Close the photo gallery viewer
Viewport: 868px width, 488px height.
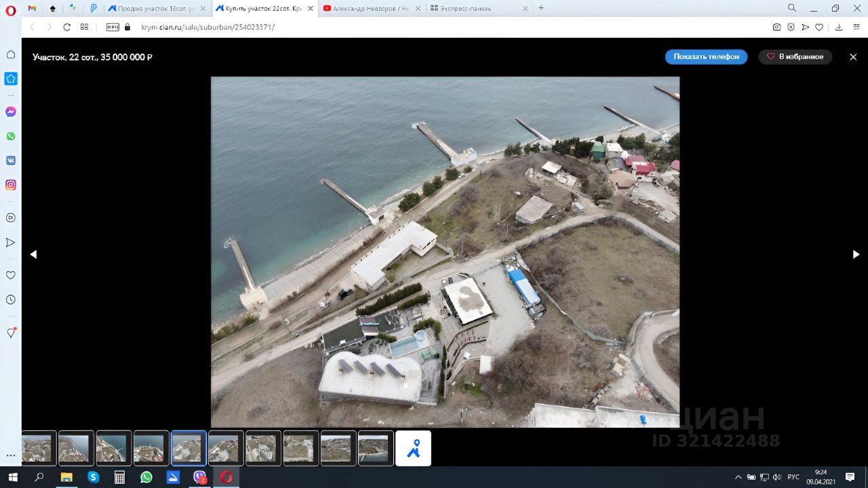(x=853, y=57)
